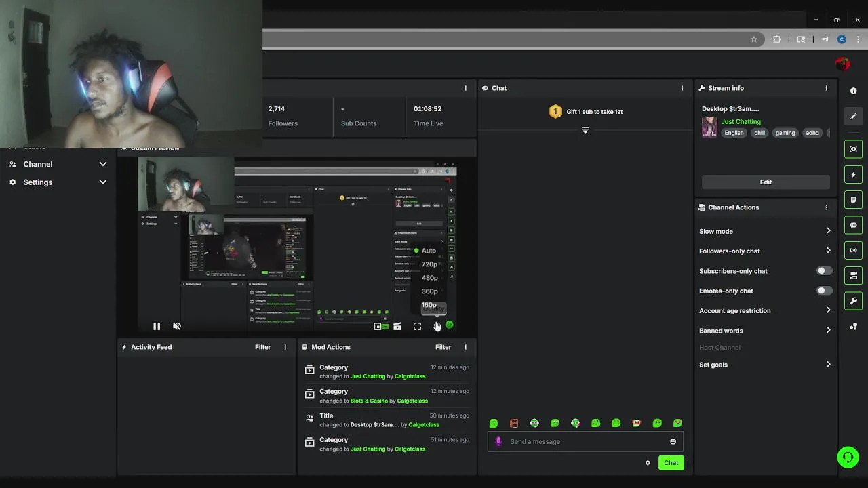Pick the brown angry face emote

tap(514, 423)
